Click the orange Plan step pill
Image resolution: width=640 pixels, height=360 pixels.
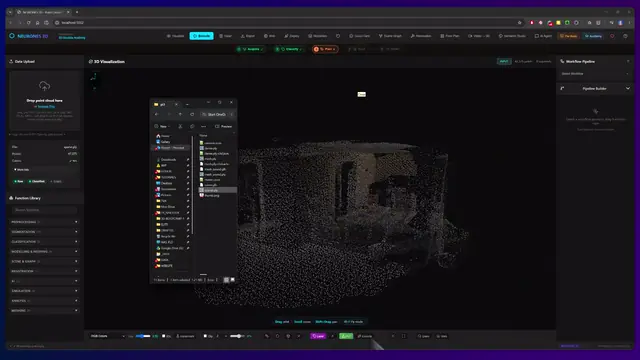click(x=325, y=49)
